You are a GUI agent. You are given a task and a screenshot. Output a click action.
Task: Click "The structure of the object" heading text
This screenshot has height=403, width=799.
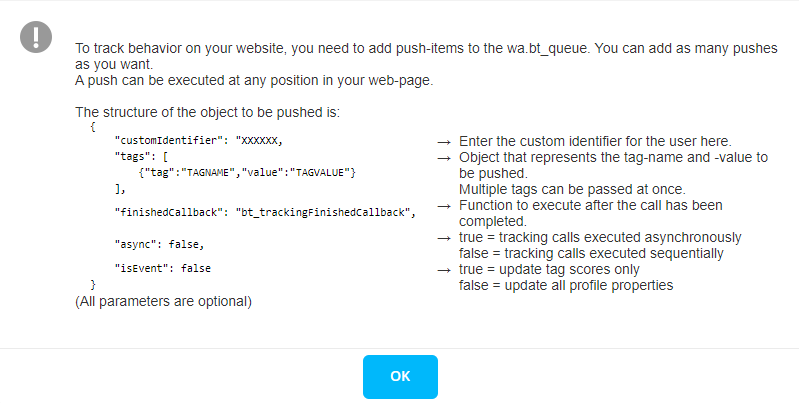coord(208,112)
